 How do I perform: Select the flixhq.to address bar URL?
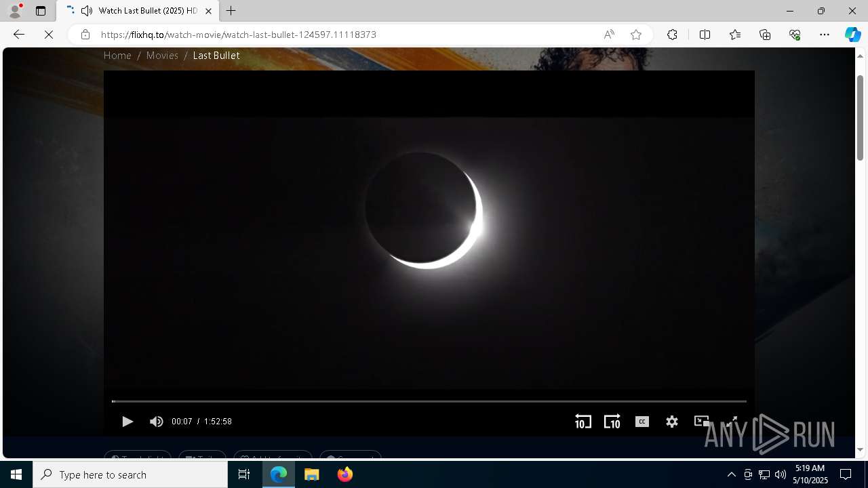(x=239, y=35)
